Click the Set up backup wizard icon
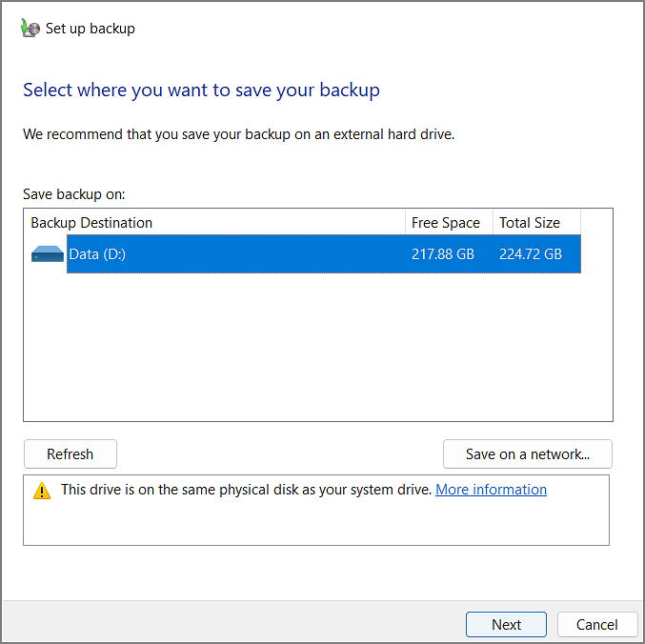645x644 pixels. click(x=30, y=29)
